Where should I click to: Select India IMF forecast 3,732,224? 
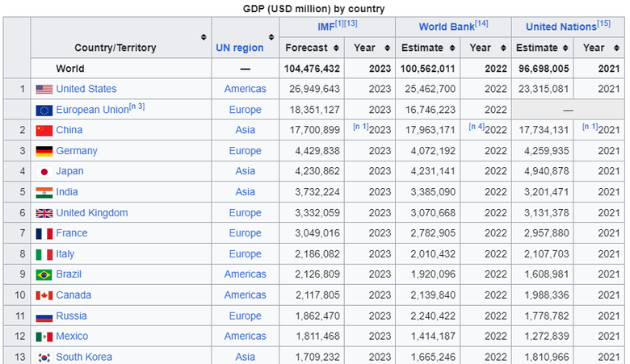pos(317,192)
